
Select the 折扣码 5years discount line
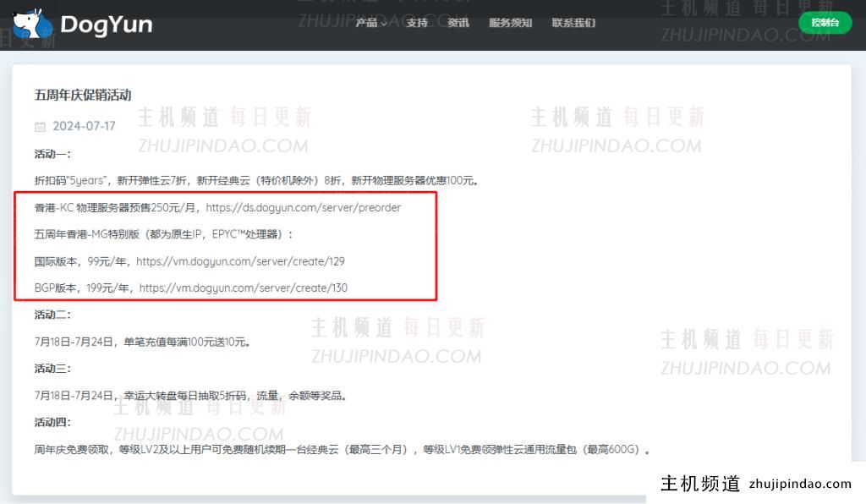pos(256,180)
